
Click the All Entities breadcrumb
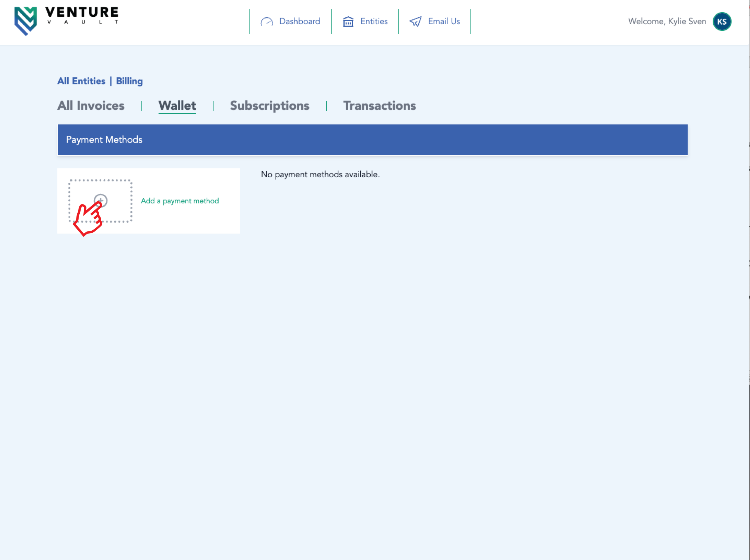(81, 81)
